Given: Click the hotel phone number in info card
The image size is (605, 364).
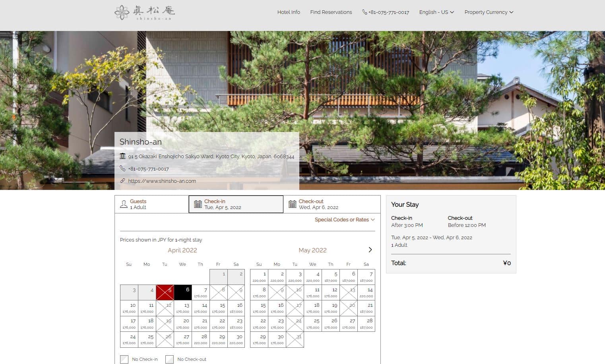Looking at the screenshot, I should [148, 168].
